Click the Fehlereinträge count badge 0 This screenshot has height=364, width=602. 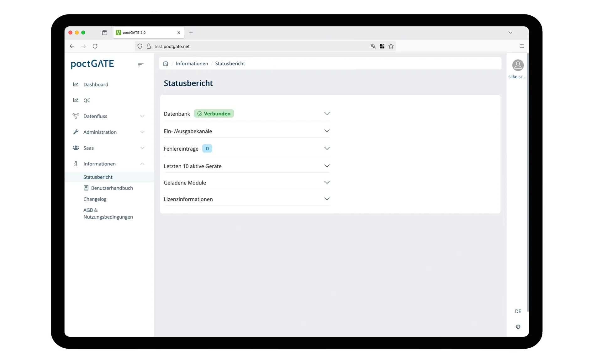(207, 148)
